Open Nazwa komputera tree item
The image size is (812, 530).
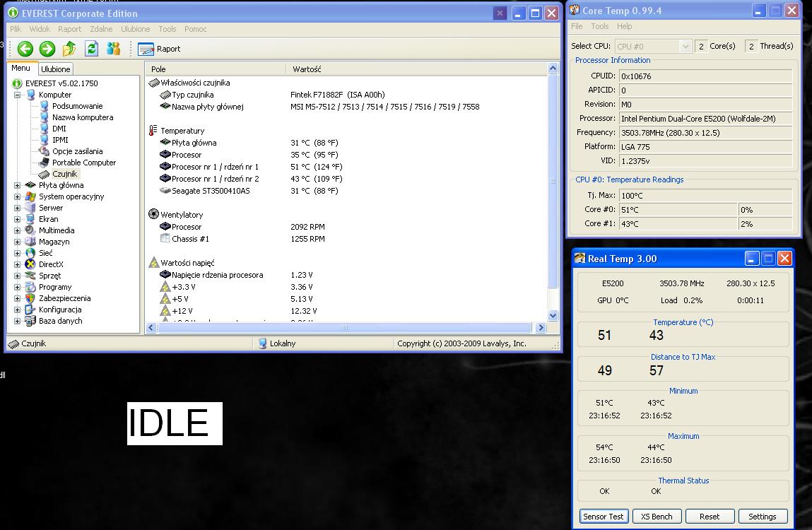[83, 117]
